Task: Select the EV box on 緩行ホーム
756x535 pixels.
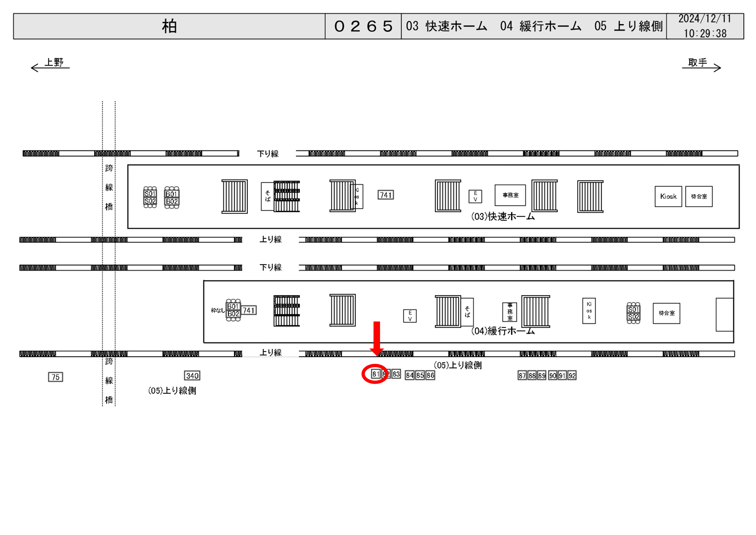Action: (x=410, y=316)
